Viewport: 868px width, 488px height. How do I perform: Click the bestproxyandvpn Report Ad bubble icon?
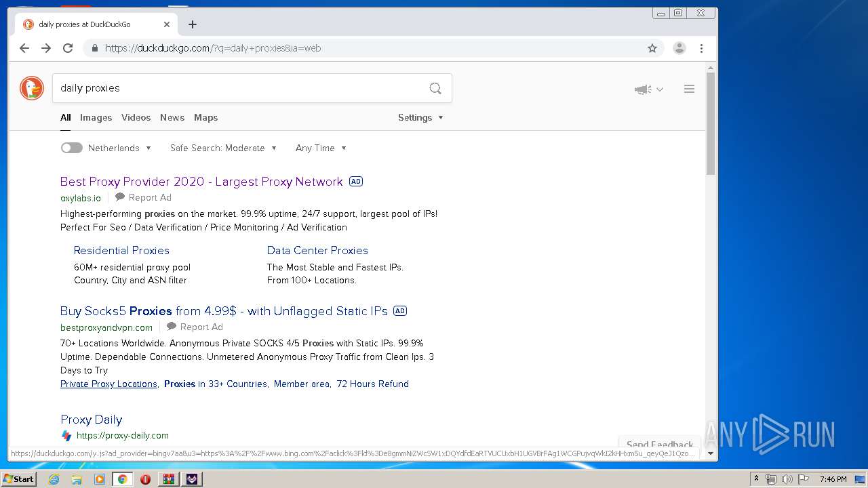[172, 327]
